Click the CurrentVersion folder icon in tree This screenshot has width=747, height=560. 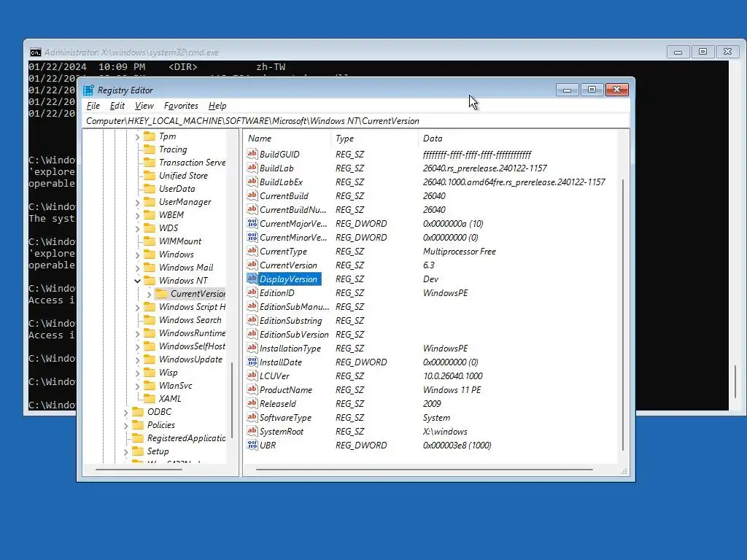161,293
